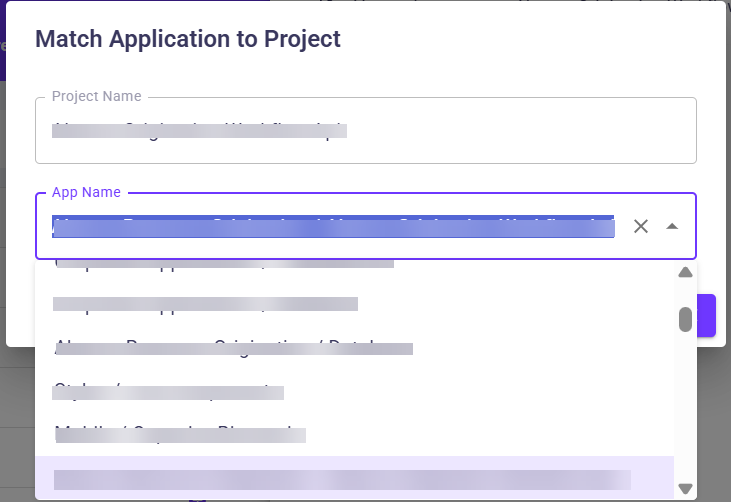Click the "App Name" field label
This screenshot has height=502, width=731.
click(x=86, y=192)
